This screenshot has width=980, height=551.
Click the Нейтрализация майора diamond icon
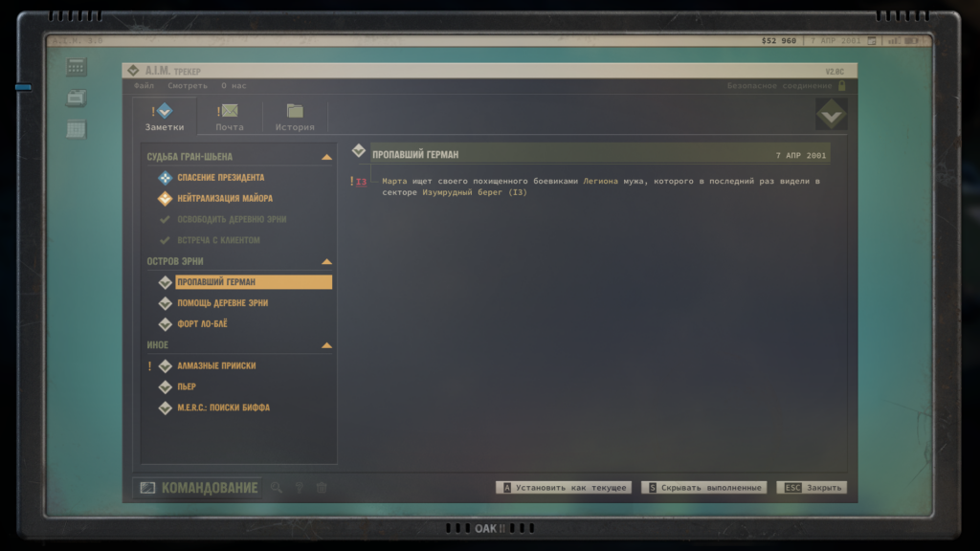click(165, 199)
